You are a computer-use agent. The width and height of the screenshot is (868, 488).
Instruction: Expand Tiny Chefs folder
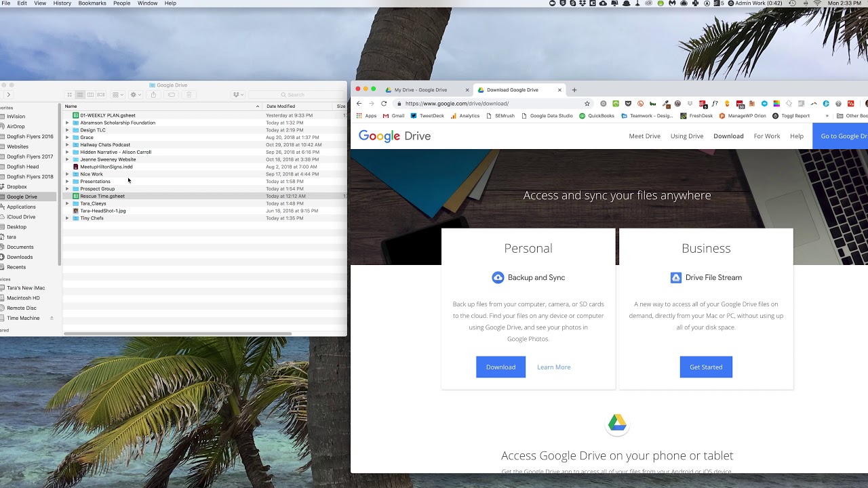[67, 218]
